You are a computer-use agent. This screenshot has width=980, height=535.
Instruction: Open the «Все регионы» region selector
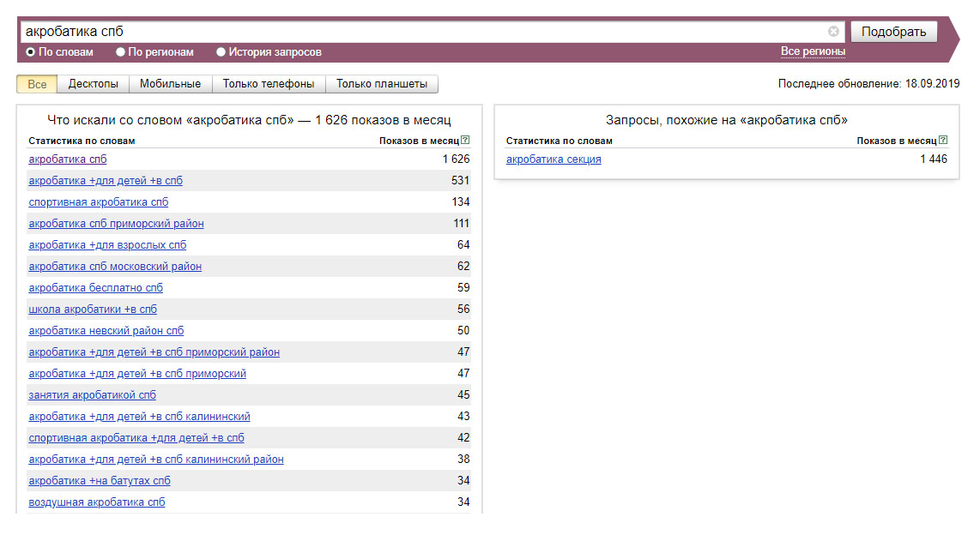[x=813, y=51]
